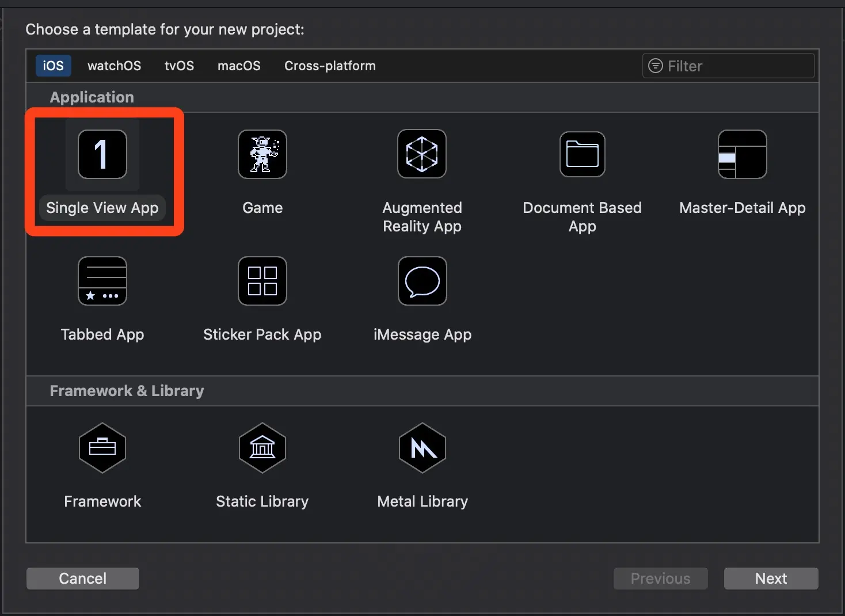Pick the Document Based App folder icon
This screenshot has height=616, width=845.
583,154
